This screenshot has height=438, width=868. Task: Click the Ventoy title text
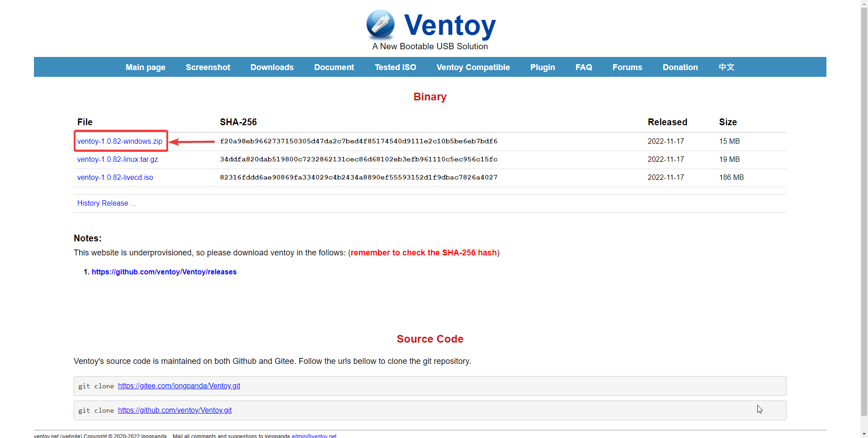[x=450, y=25]
